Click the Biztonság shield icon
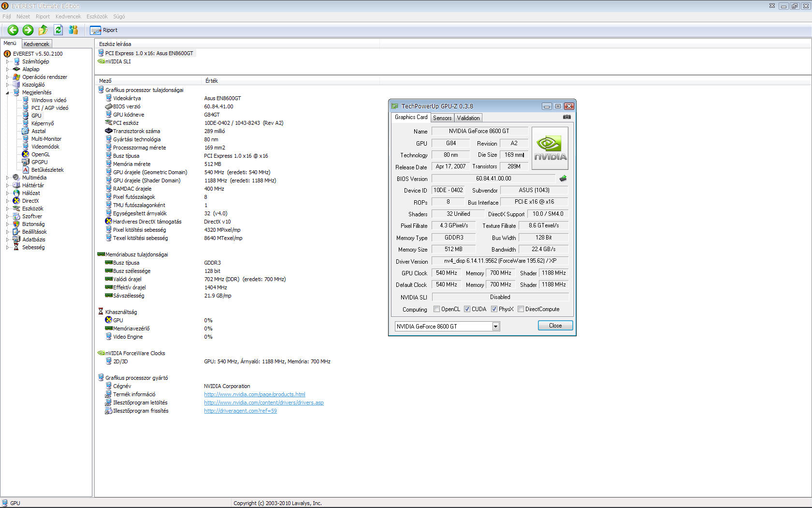The width and height of the screenshot is (812, 508). [16, 224]
